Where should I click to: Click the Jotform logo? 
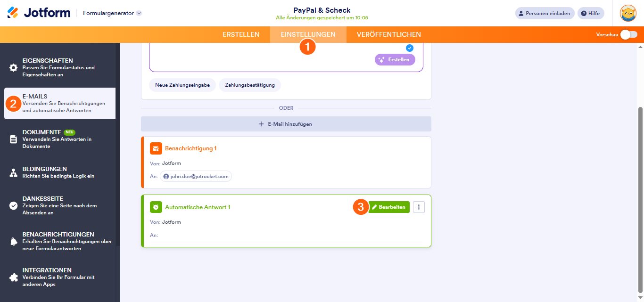coord(39,13)
